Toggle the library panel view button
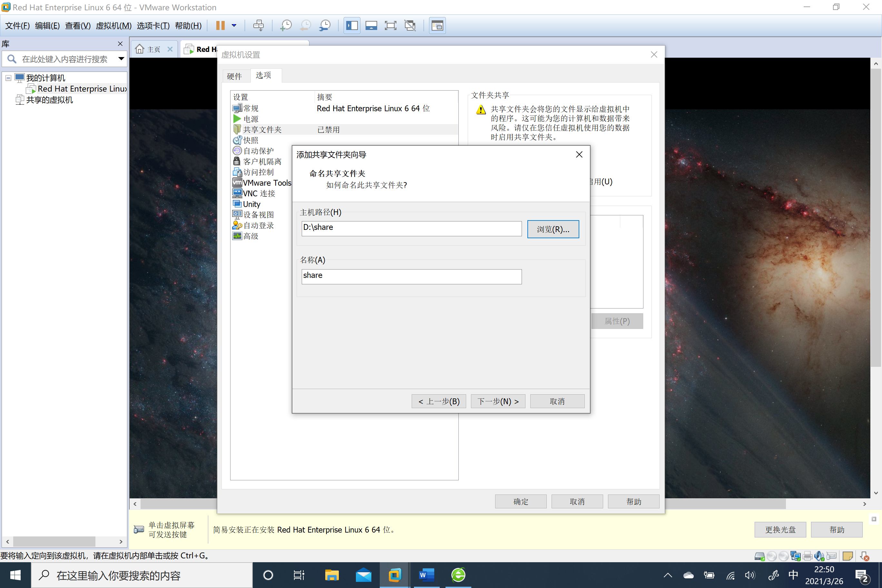The width and height of the screenshot is (882, 588). 352,25
